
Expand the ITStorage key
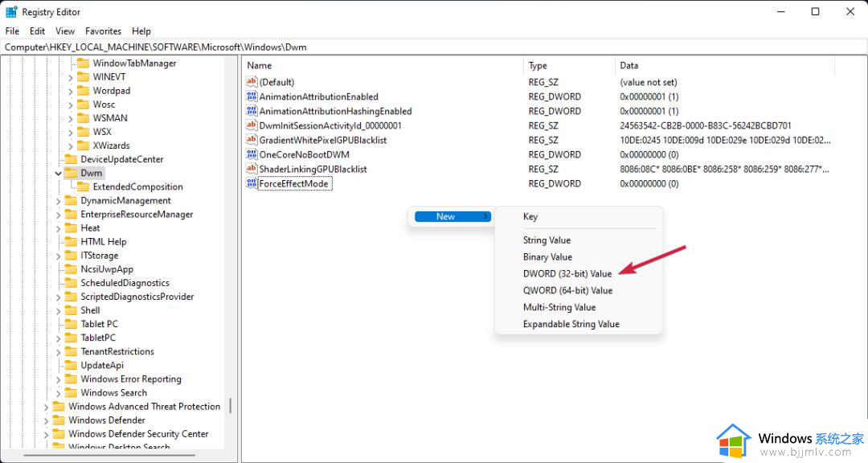pos(58,256)
